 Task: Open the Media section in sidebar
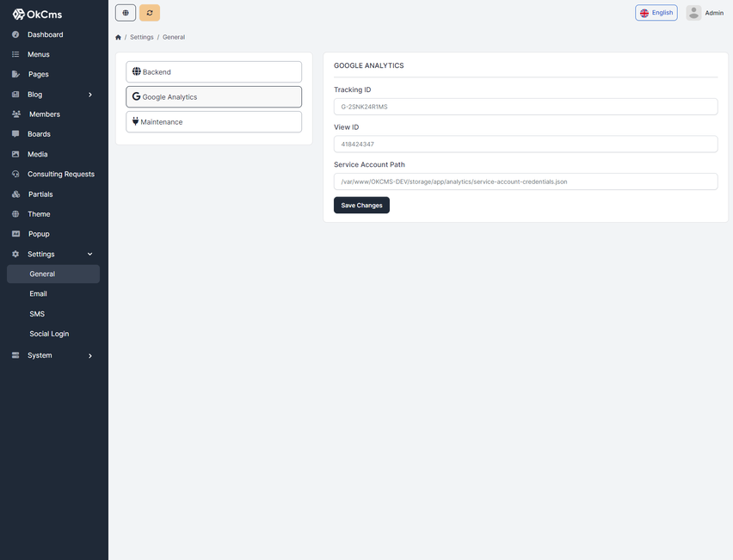pyautogui.click(x=37, y=154)
